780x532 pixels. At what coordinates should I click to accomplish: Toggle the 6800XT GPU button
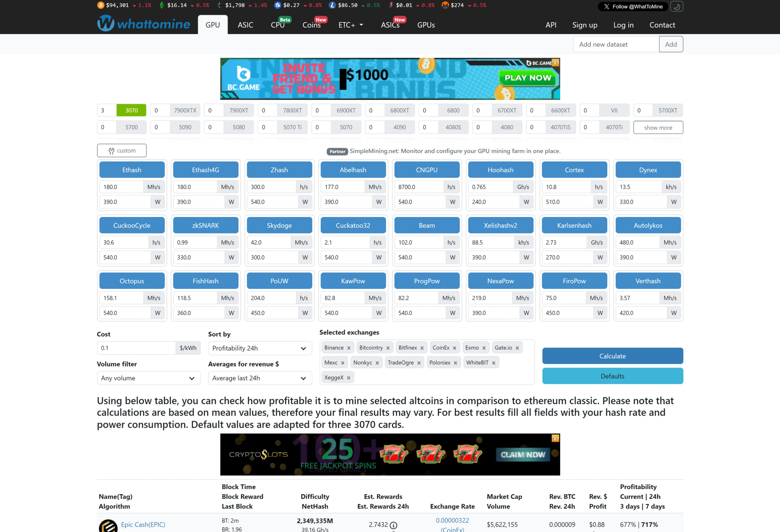399,110
